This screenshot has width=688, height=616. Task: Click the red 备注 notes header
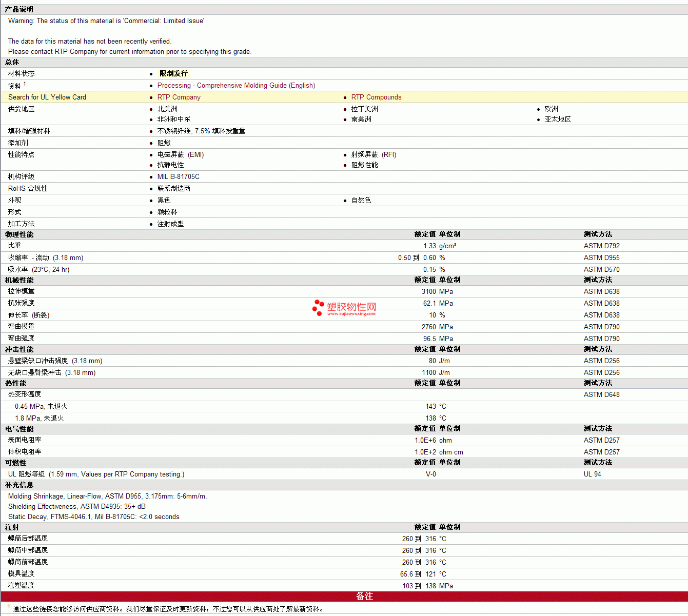364,597
